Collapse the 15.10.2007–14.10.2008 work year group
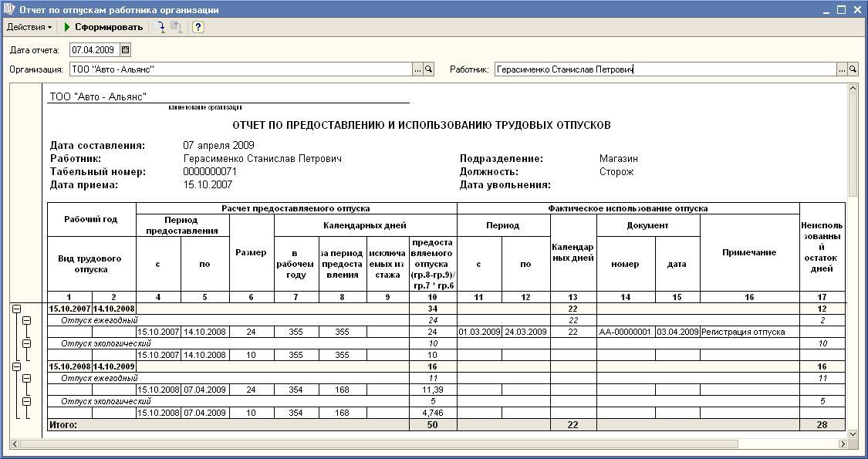 click(16, 309)
